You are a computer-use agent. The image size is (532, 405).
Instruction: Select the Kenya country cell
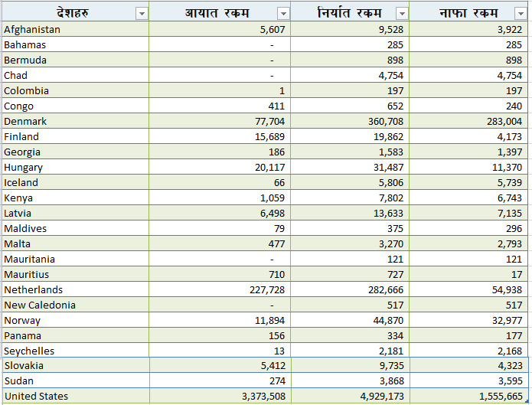pos(76,198)
